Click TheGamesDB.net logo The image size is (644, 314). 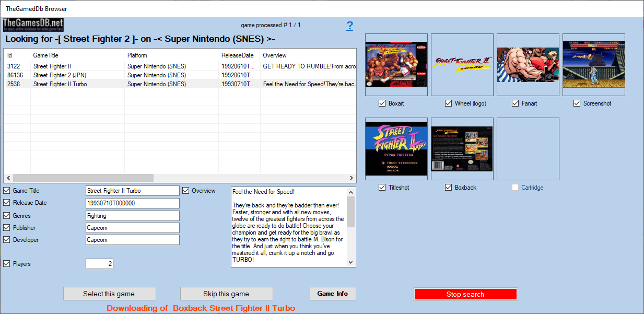(x=33, y=25)
